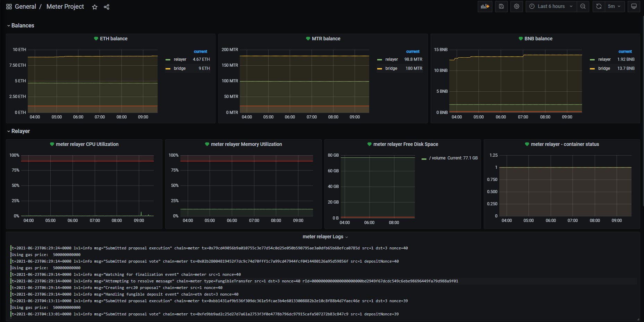The image size is (644, 322).
Task: Save the dashboard
Action: pos(501,6)
